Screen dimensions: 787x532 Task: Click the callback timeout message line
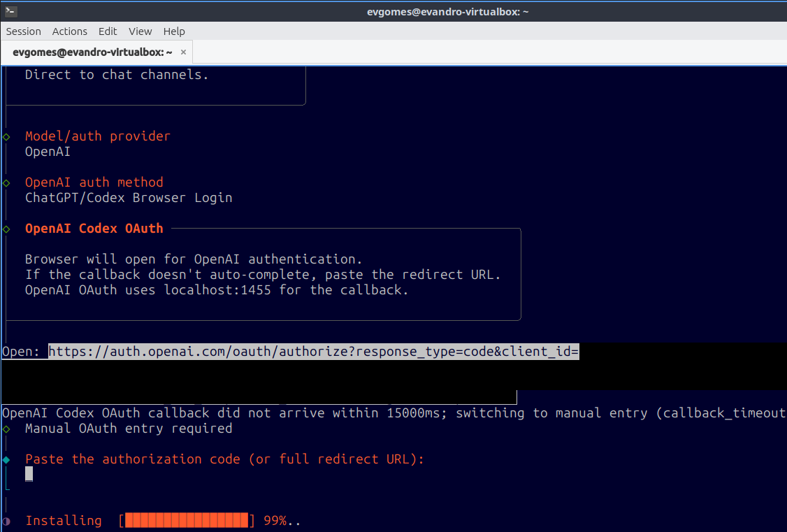pyautogui.click(x=393, y=413)
